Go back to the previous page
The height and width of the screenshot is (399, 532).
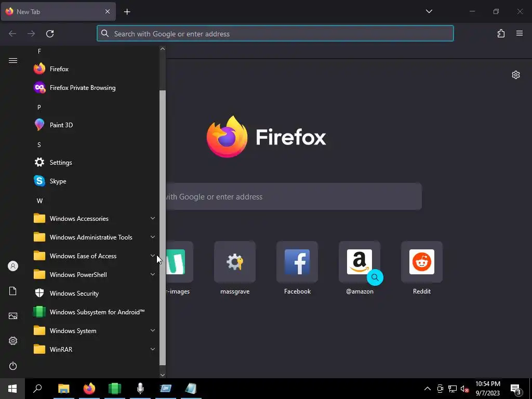click(12, 34)
